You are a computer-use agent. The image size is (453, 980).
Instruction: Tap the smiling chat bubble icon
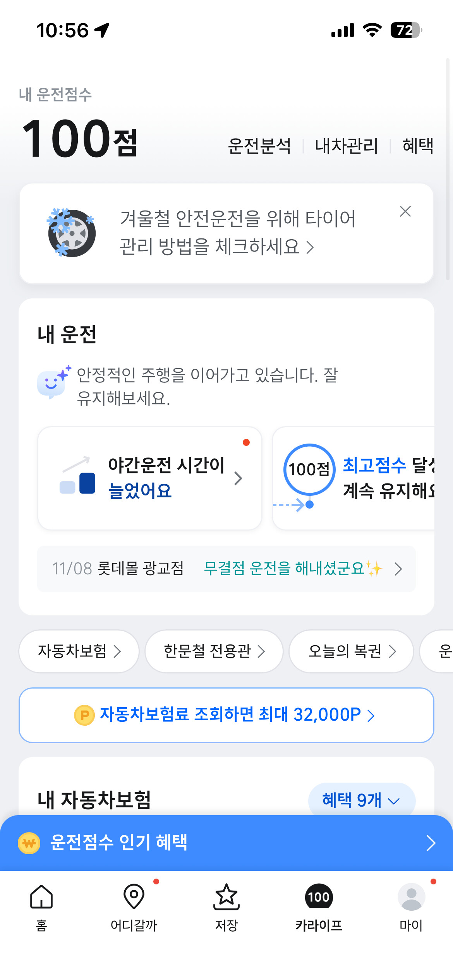(x=53, y=382)
